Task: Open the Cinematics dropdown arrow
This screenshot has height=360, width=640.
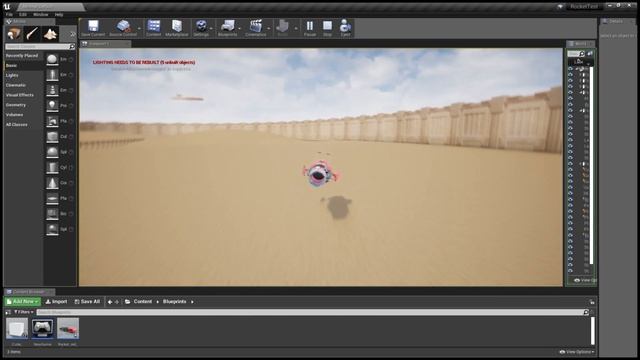Action: pos(269,29)
